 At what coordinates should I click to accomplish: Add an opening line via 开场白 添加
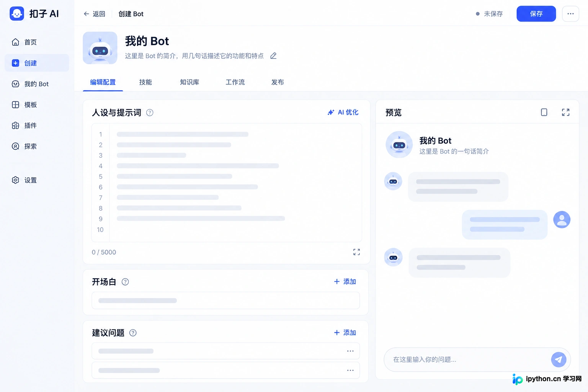(345, 281)
